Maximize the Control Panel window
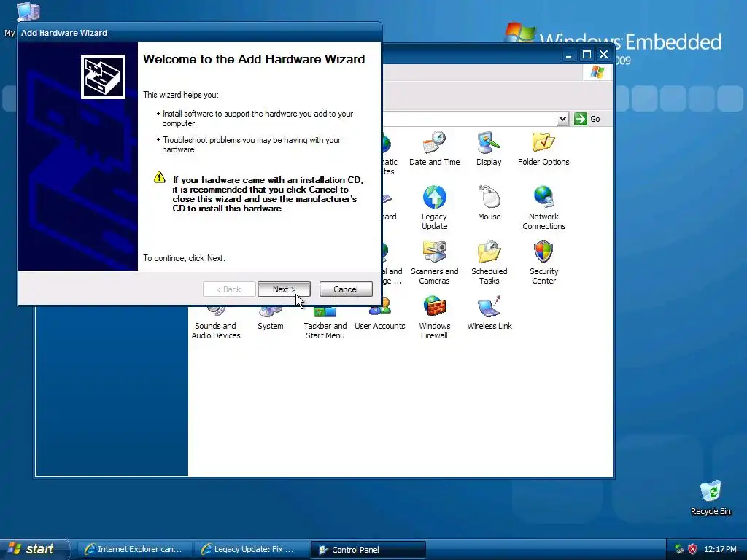 click(587, 55)
